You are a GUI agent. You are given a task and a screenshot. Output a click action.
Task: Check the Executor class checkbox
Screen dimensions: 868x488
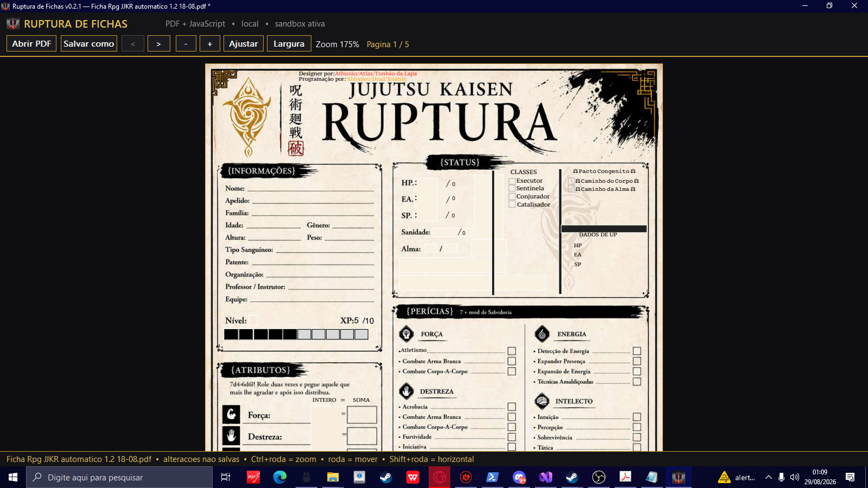(x=512, y=181)
